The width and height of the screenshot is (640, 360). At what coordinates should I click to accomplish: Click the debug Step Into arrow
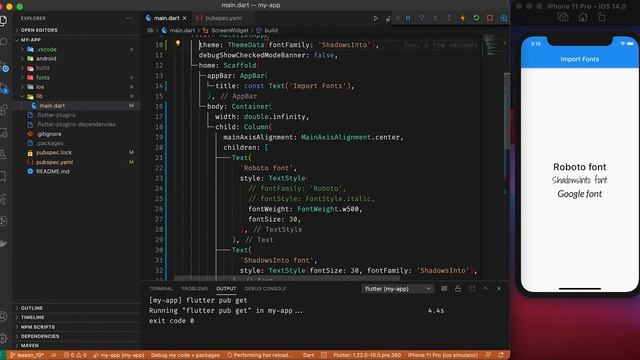coord(435,18)
